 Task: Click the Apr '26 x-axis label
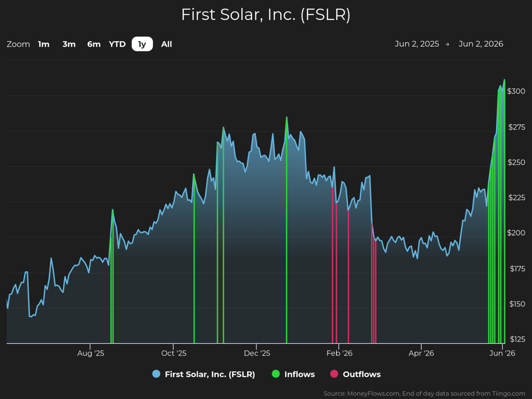tap(421, 353)
